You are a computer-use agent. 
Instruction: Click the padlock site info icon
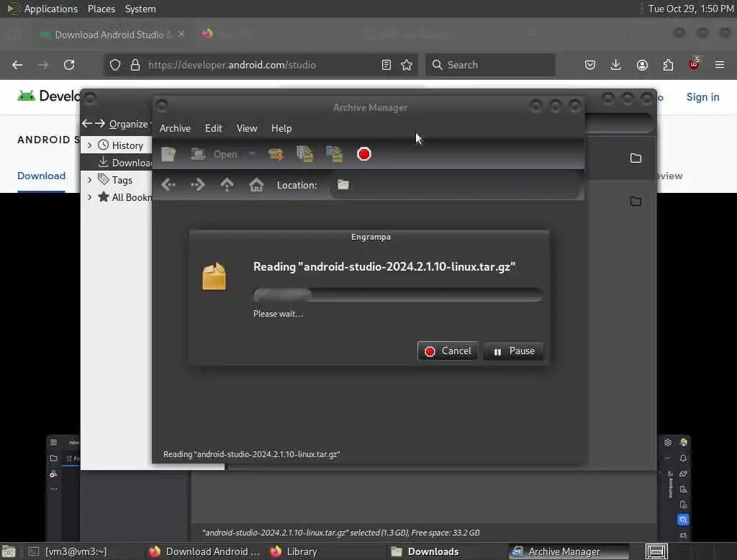(135, 65)
